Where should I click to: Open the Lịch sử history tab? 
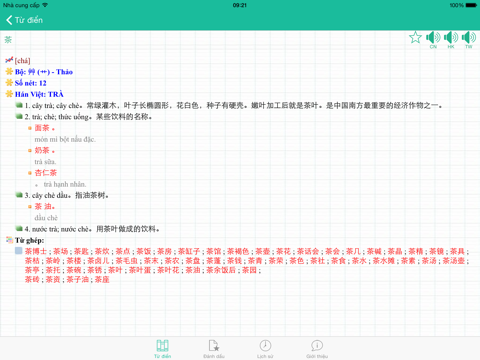point(265,349)
